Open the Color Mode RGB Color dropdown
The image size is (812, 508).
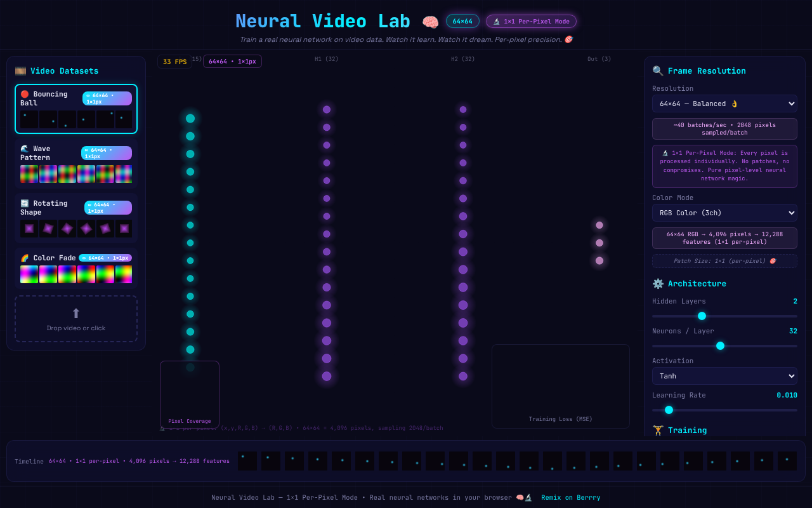[x=724, y=213]
